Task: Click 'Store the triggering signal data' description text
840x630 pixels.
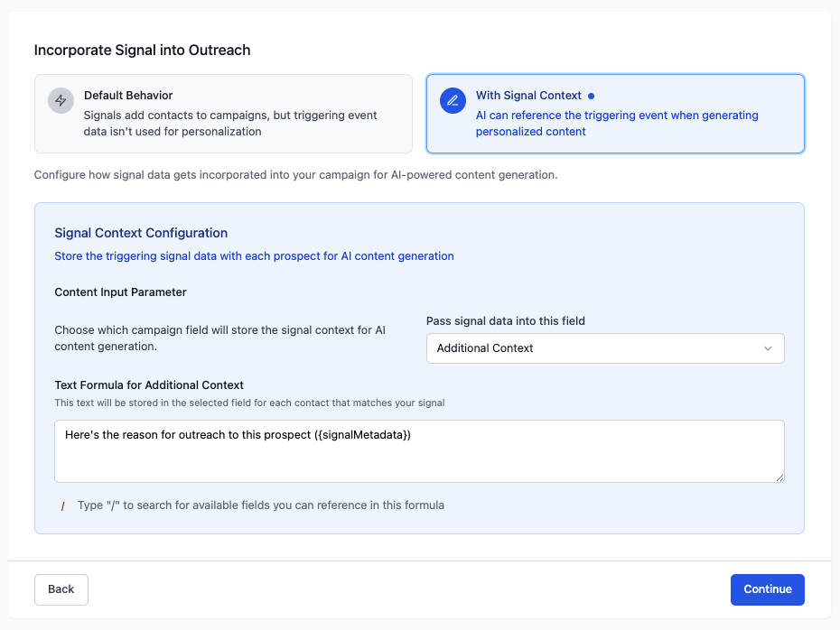Action: coord(254,256)
